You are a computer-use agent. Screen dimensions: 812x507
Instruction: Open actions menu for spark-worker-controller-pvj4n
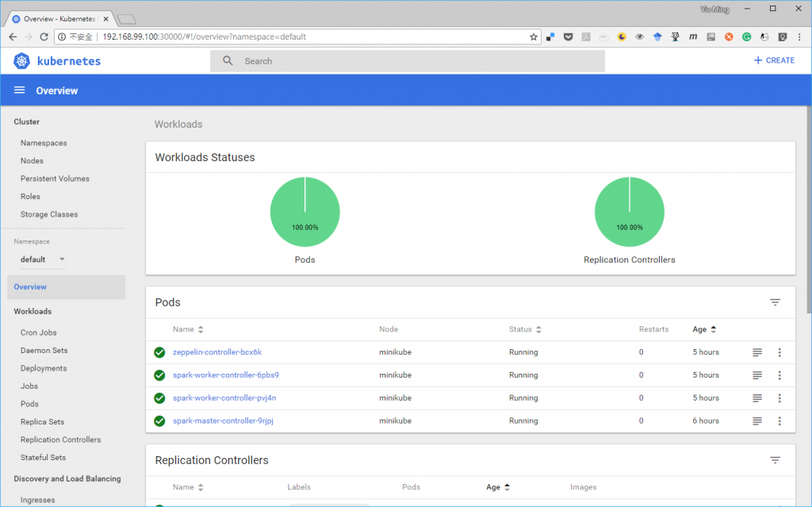tap(779, 398)
